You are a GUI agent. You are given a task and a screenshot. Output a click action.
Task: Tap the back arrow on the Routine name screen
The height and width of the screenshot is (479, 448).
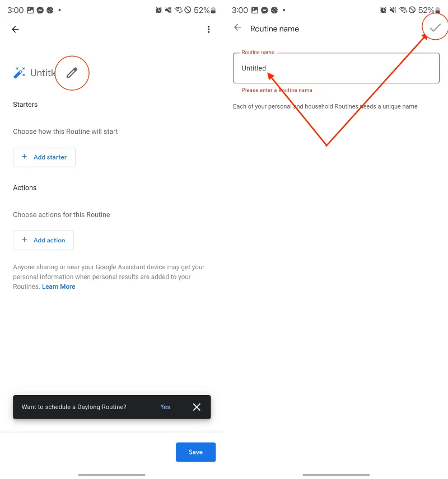pos(236,27)
